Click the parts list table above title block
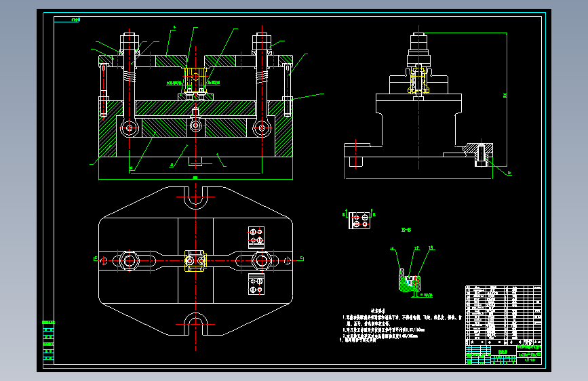The image size is (588, 381). [x=503, y=315]
